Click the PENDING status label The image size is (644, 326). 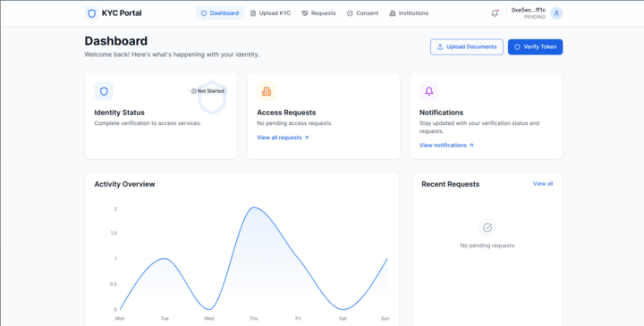535,17
